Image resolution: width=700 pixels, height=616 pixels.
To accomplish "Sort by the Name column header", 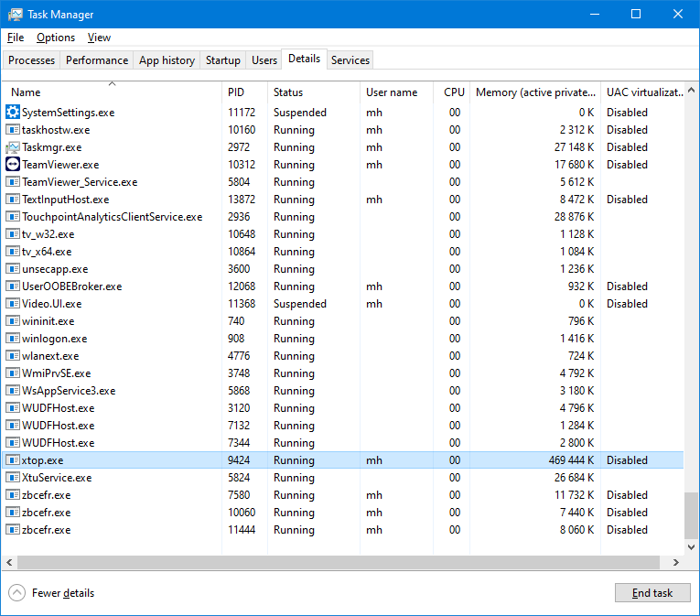I will pyautogui.click(x=26, y=92).
